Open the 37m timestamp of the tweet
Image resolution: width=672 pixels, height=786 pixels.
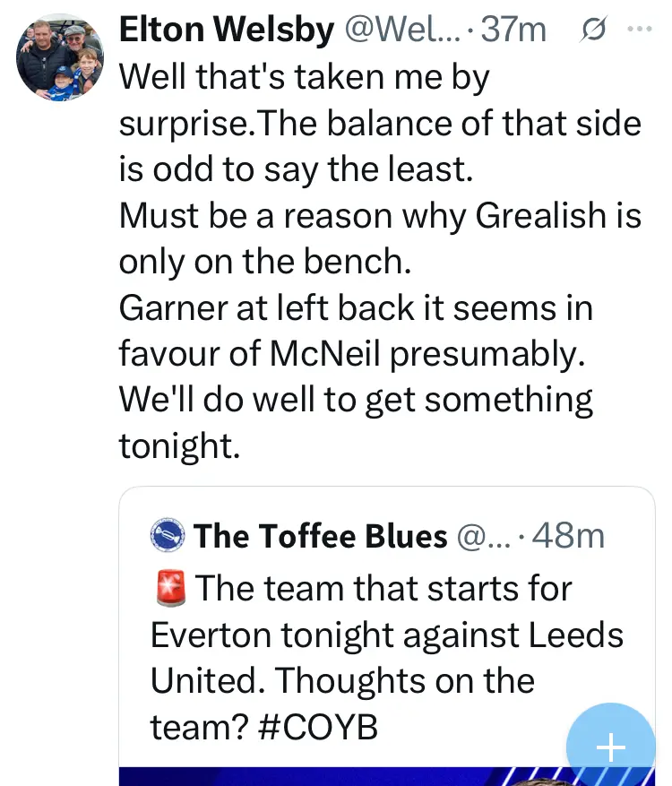point(513,30)
